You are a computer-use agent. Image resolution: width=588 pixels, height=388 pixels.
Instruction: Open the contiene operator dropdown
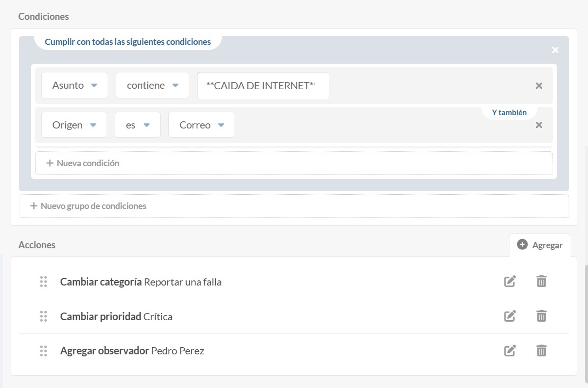click(152, 85)
